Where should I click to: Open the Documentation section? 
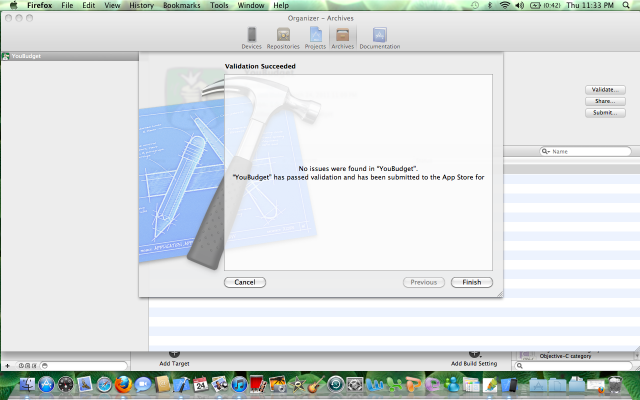[380, 38]
